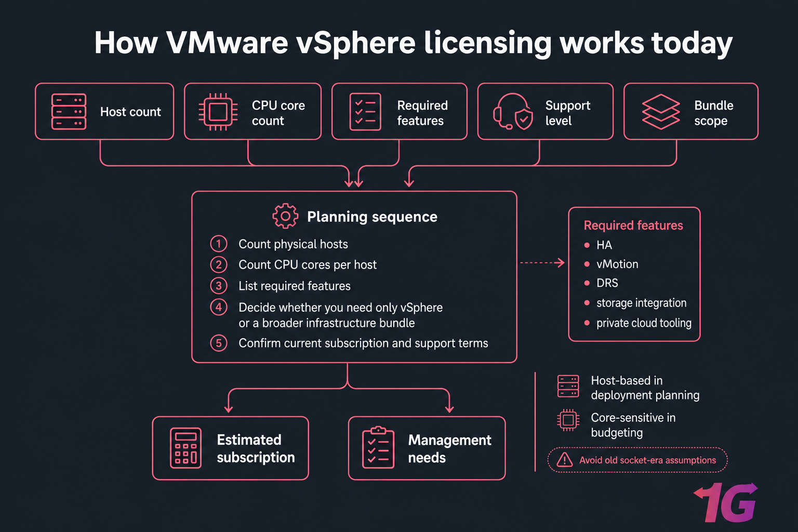The height and width of the screenshot is (532, 798).
Task: Click Confirm current subscription and support terms
Action: click(x=363, y=343)
